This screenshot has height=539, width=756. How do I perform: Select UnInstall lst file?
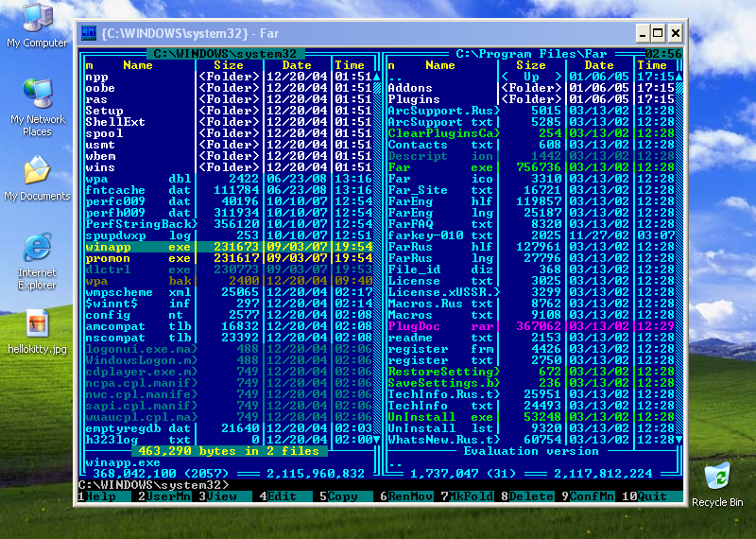531,428
